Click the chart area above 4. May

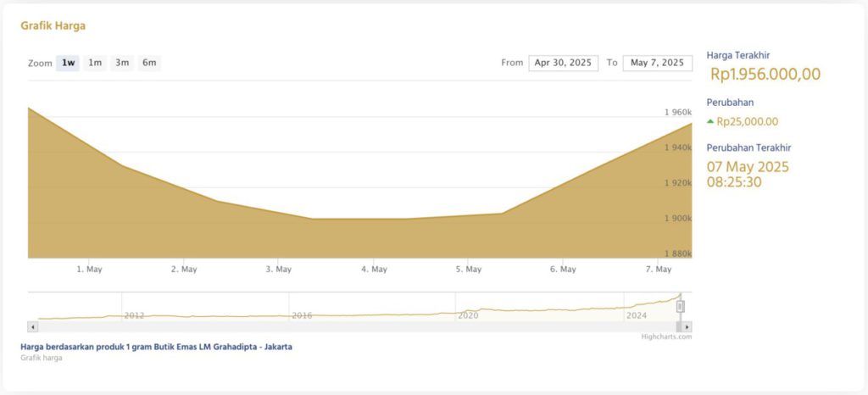(x=374, y=237)
